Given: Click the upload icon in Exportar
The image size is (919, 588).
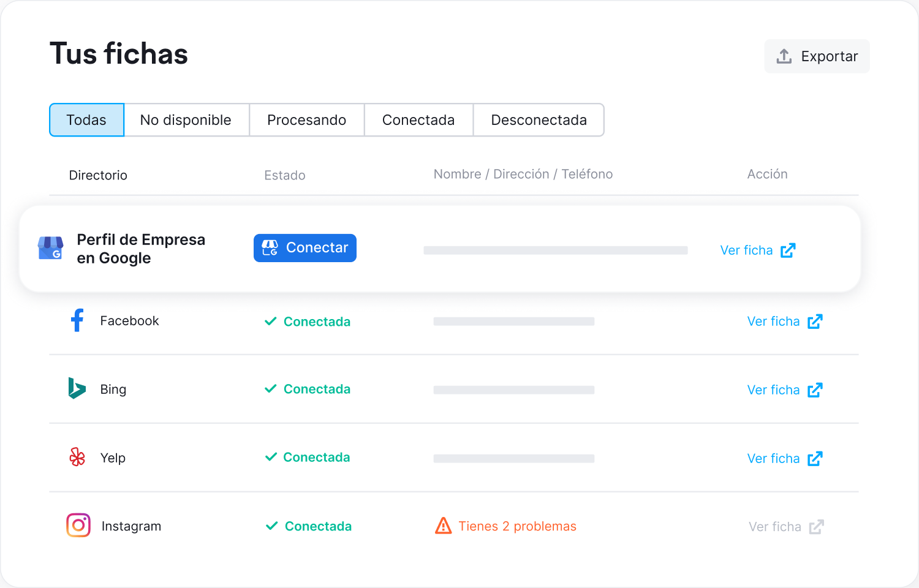Looking at the screenshot, I should [784, 56].
